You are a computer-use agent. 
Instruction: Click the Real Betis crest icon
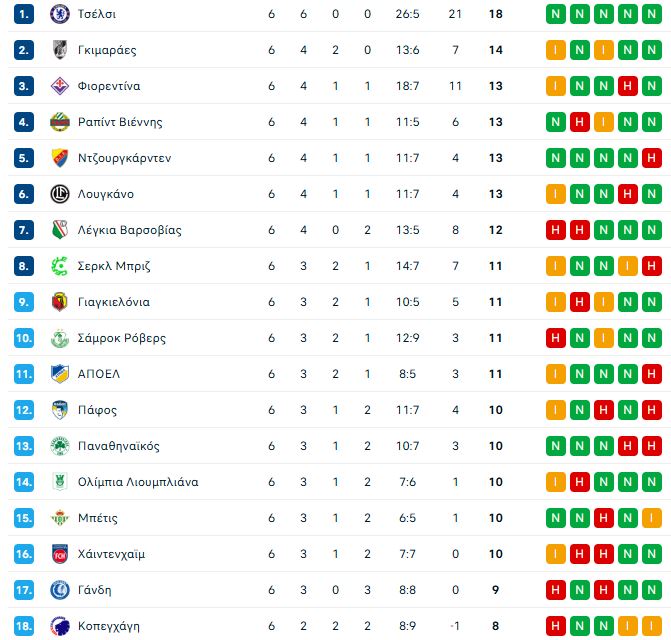pyautogui.click(x=59, y=518)
